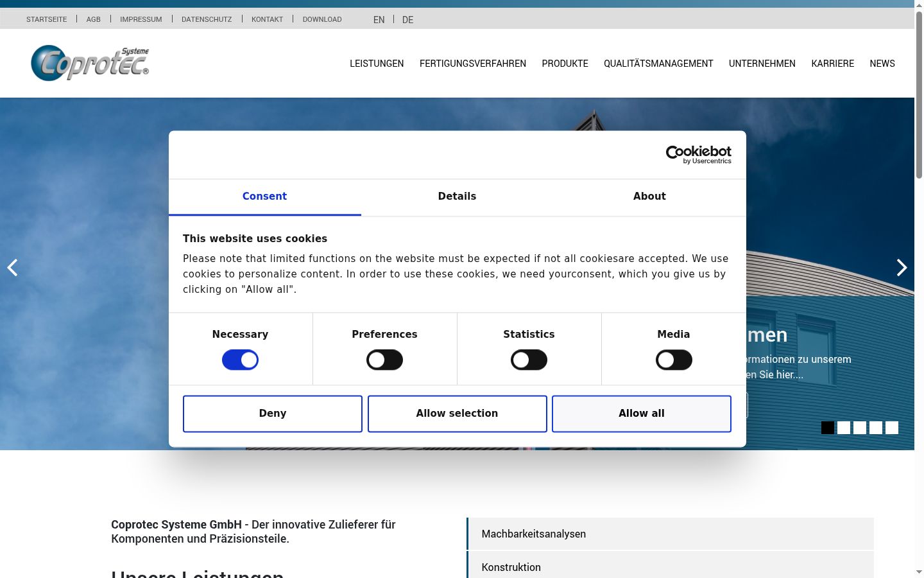The width and height of the screenshot is (924, 578).
Task: Switch language to DE
Action: pos(407,20)
